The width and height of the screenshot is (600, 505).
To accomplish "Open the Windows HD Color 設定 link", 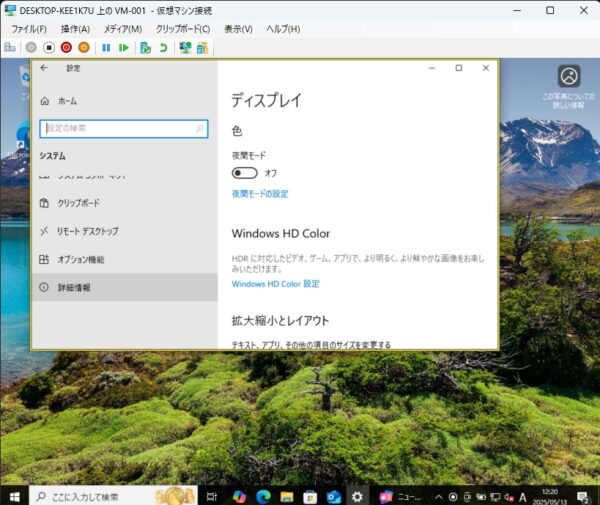I will 275,284.
